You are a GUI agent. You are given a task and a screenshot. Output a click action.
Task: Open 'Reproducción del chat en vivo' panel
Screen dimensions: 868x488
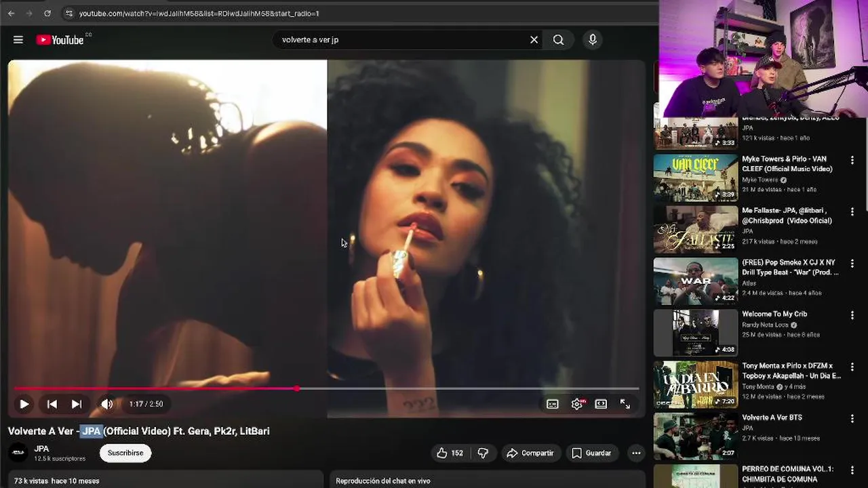coord(487,480)
